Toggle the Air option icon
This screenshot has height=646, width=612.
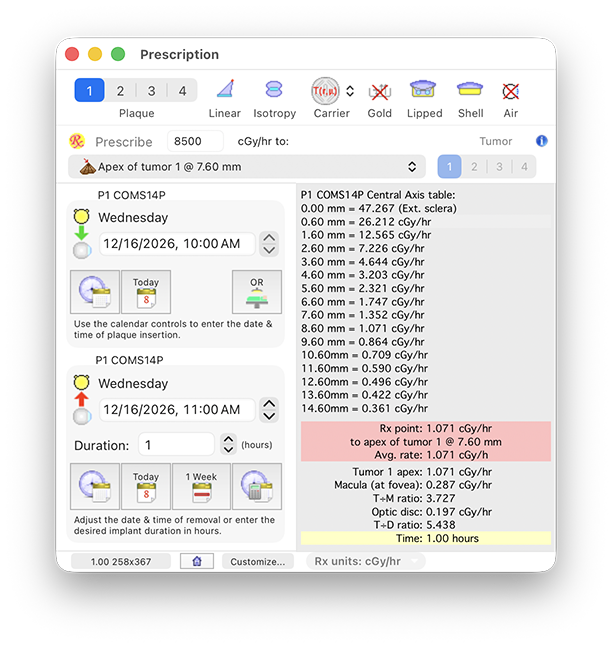coord(511,91)
